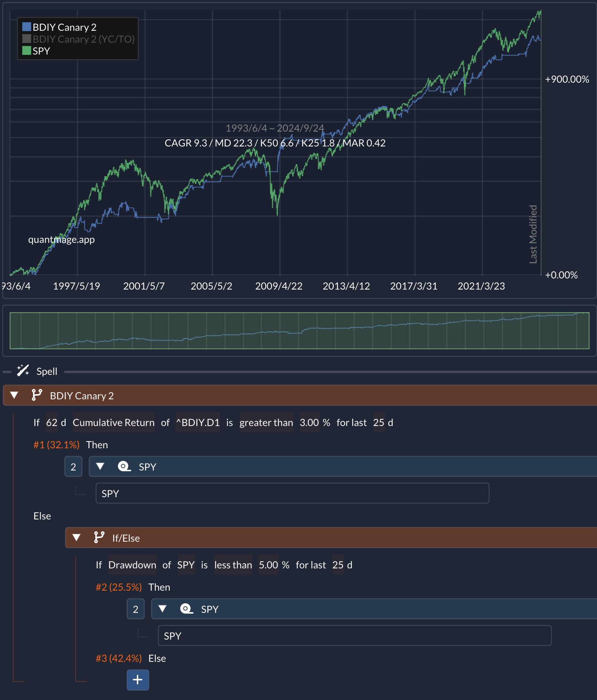Click the branch icon beside BDIY Canary 2
This screenshot has width=597, height=700.
coord(37,395)
